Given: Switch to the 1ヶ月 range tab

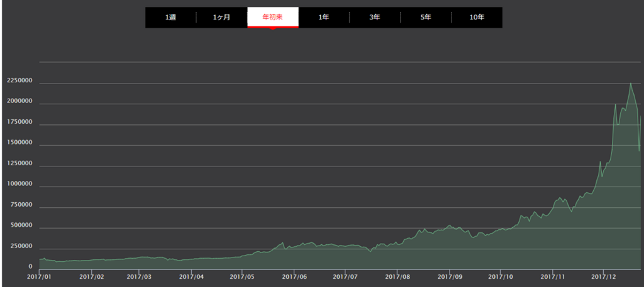Looking at the screenshot, I should click(222, 18).
